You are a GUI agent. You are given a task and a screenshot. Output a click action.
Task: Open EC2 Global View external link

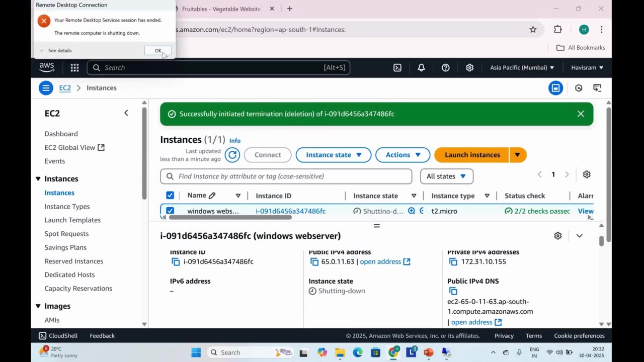tap(74, 147)
